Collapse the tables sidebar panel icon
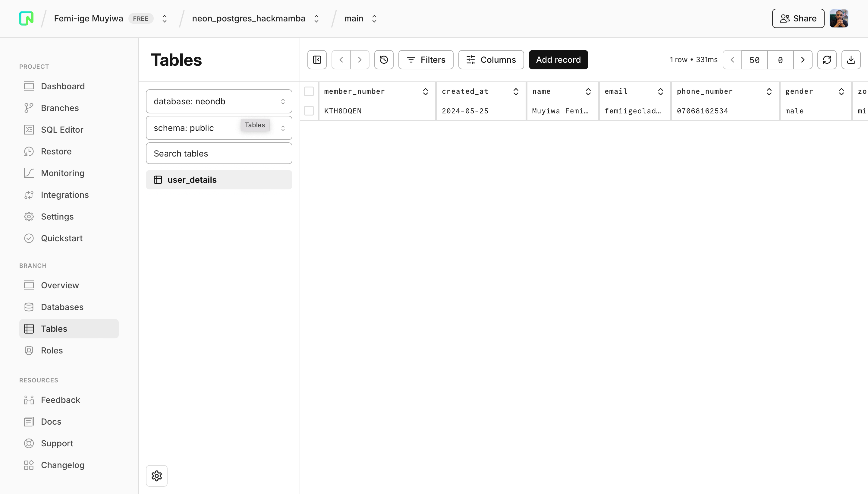Screen dimensions: 868x494 click(x=317, y=60)
